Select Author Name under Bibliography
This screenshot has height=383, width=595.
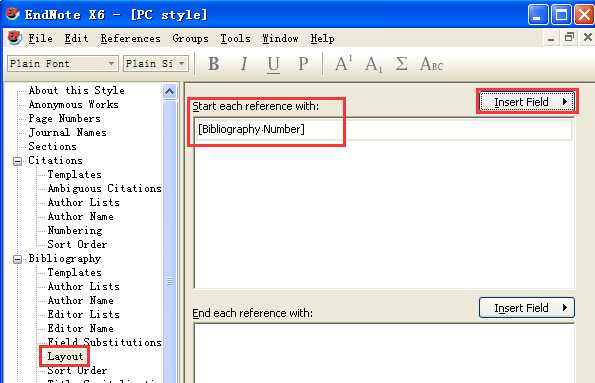(80, 301)
